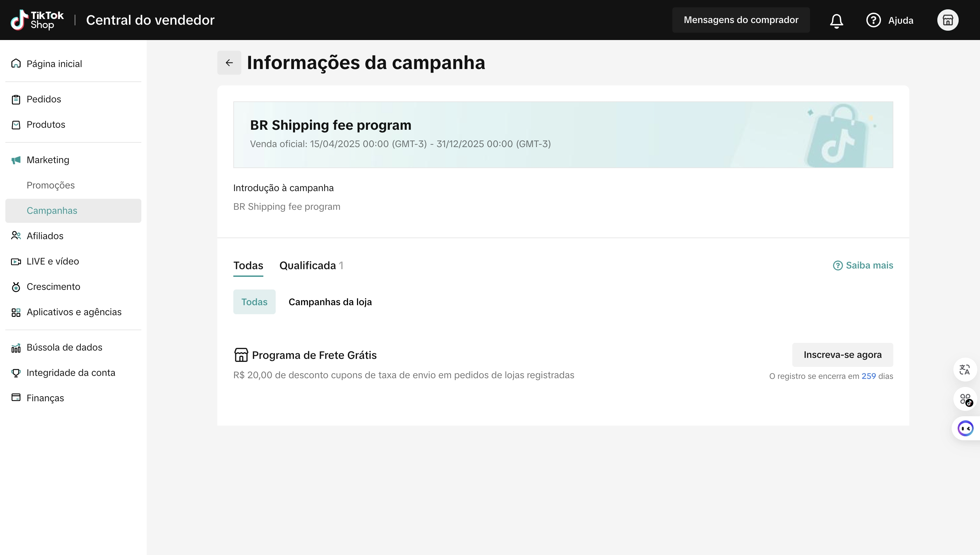Open the chatbot assistant floating icon
The width and height of the screenshot is (980, 555).
point(966,429)
